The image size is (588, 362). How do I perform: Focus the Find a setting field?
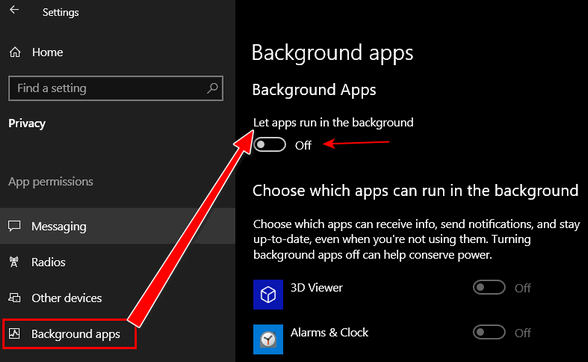pyautogui.click(x=116, y=88)
